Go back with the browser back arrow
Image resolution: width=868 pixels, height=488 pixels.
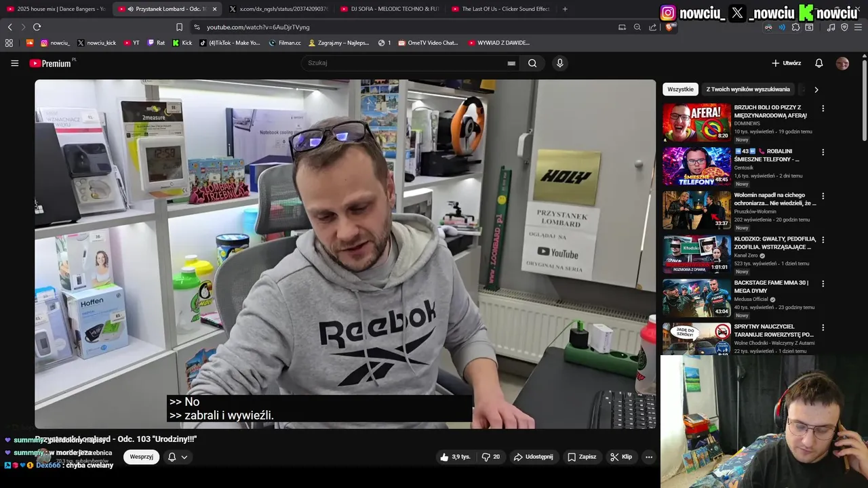pyautogui.click(x=9, y=27)
